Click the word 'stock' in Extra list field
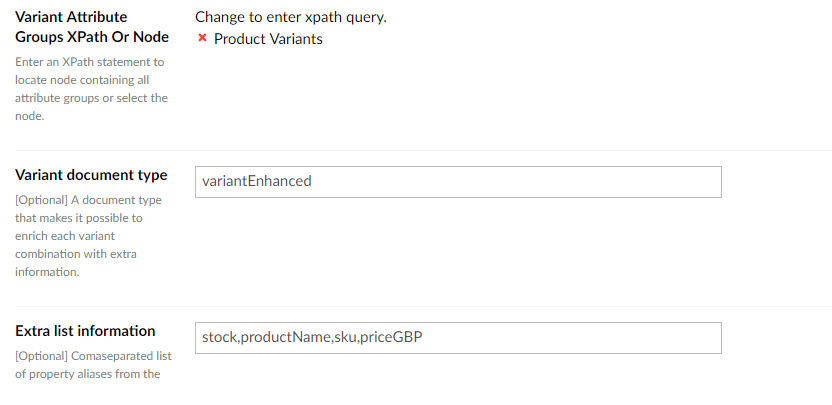832x405 pixels. point(219,338)
